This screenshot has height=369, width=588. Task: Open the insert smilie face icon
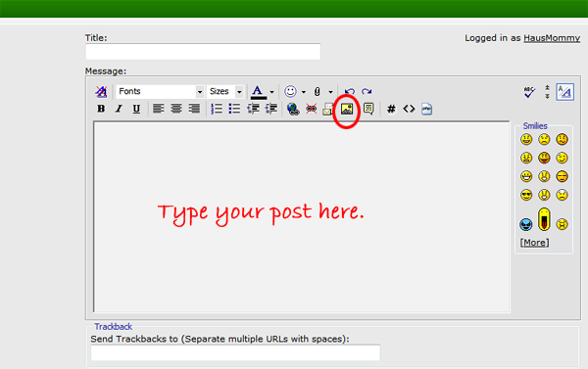point(290,91)
